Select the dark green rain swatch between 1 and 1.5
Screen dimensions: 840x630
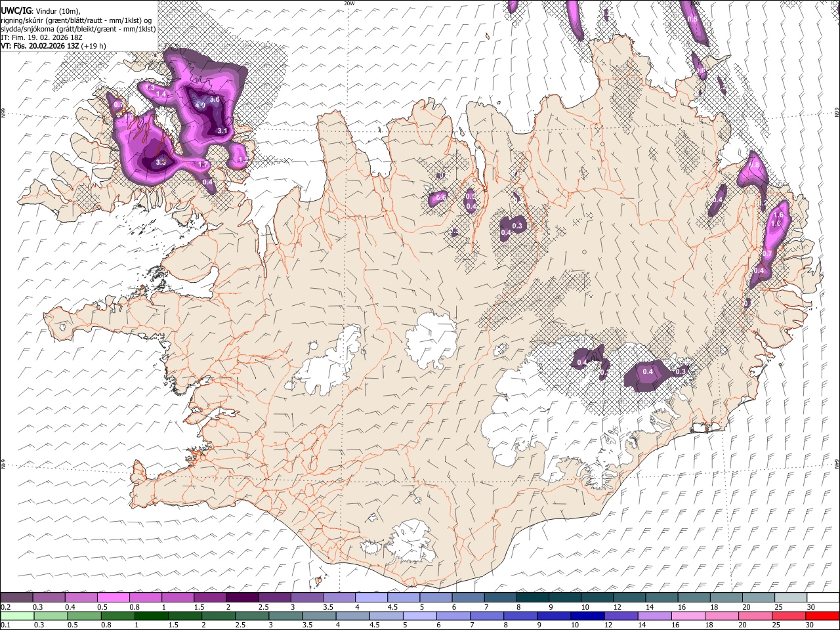point(152,616)
